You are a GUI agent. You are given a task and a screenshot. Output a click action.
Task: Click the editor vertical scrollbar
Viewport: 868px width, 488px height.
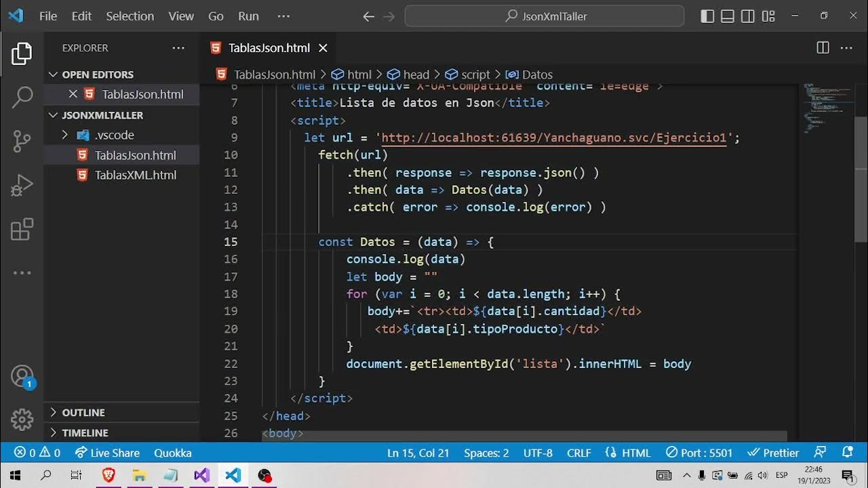(861, 180)
